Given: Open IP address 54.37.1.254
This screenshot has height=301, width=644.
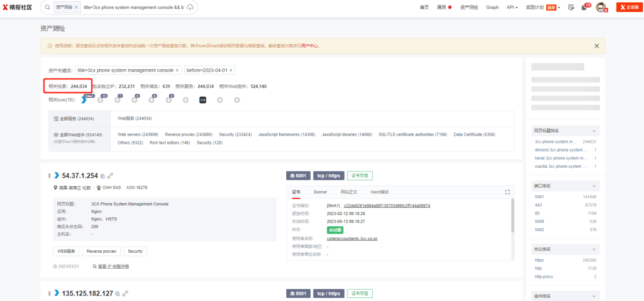Looking at the screenshot, I should [80, 176].
